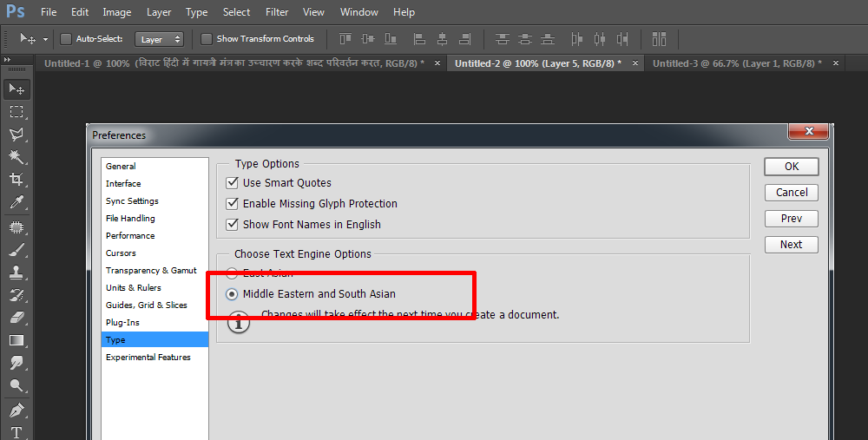The image size is (868, 440).
Task: Open the Image menu
Action: (x=117, y=11)
